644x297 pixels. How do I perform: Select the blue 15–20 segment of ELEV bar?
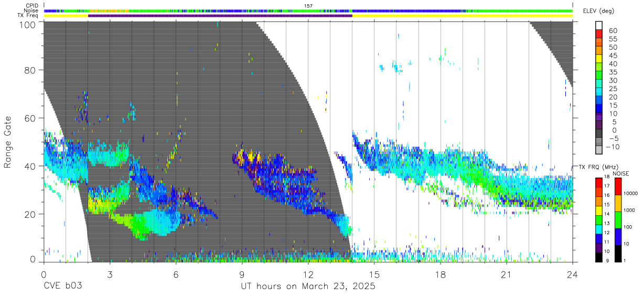pyautogui.click(x=599, y=101)
